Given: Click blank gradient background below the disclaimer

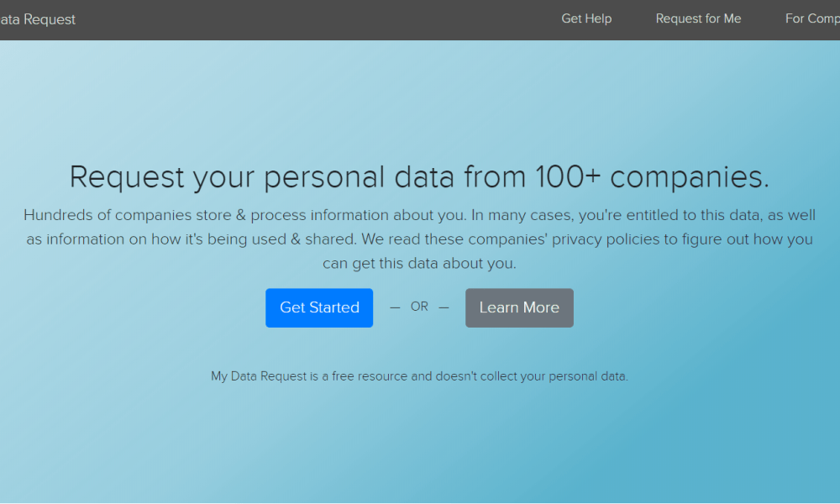Looking at the screenshot, I should coord(420,445).
